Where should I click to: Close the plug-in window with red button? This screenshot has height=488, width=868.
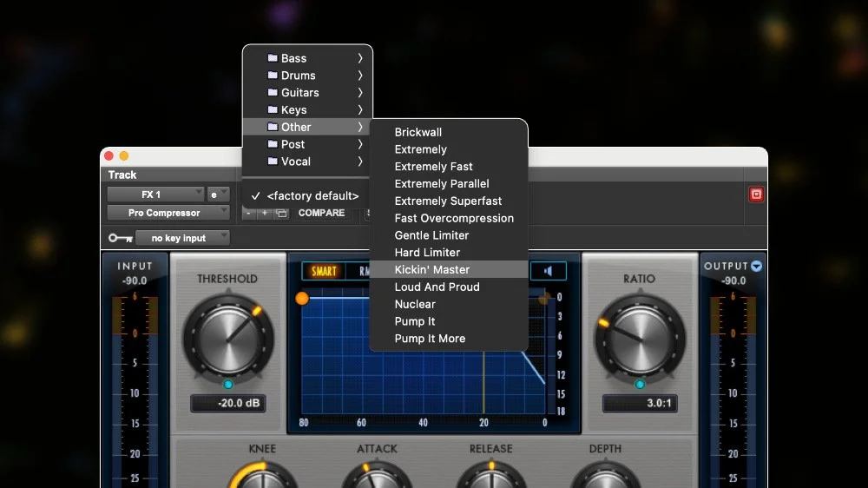(109, 156)
